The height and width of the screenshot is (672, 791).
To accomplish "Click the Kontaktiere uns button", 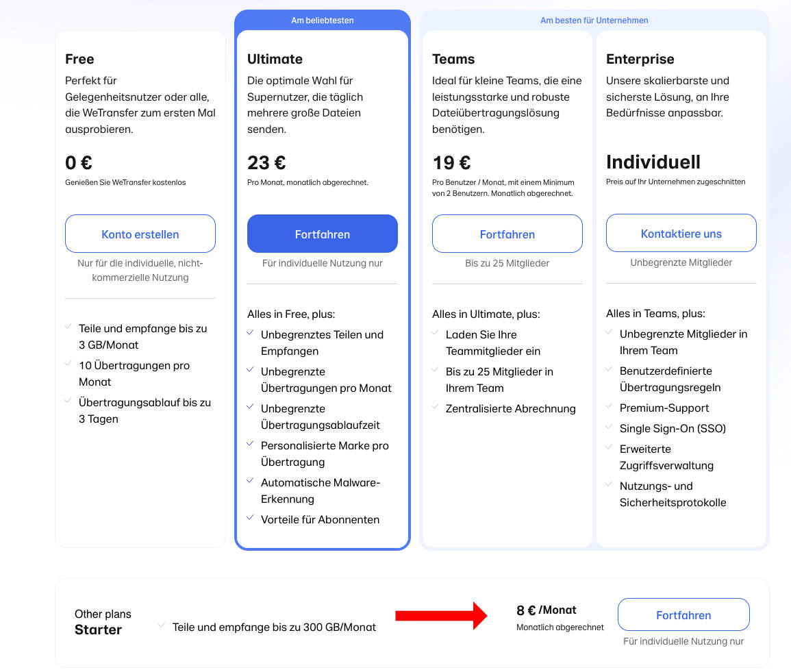I will (681, 233).
